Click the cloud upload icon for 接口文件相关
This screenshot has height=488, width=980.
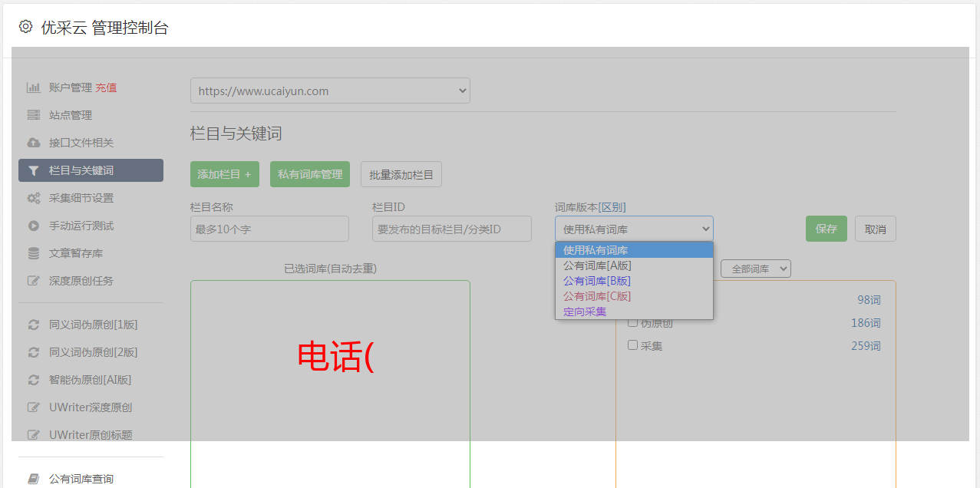pyautogui.click(x=34, y=143)
